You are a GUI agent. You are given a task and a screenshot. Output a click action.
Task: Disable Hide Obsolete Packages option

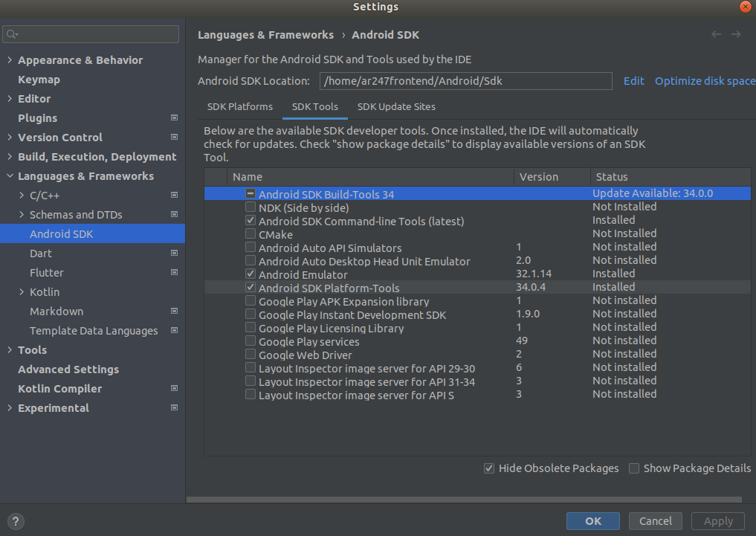[x=489, y=468]
